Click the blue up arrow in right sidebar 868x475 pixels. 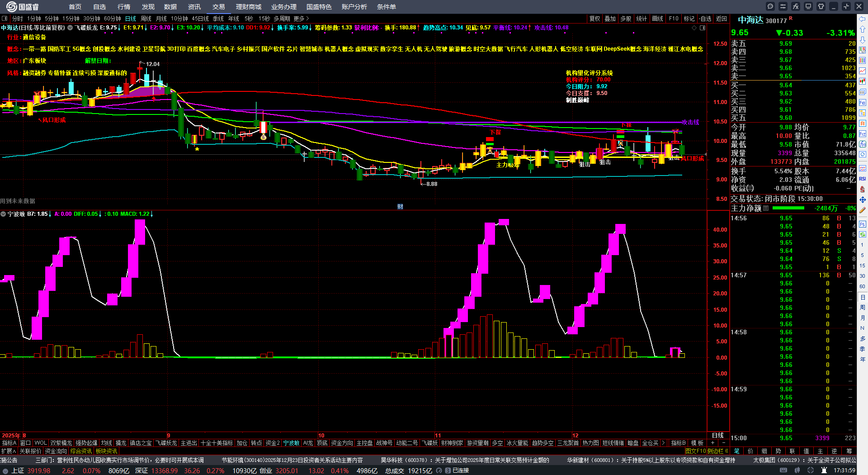(863, 29)
